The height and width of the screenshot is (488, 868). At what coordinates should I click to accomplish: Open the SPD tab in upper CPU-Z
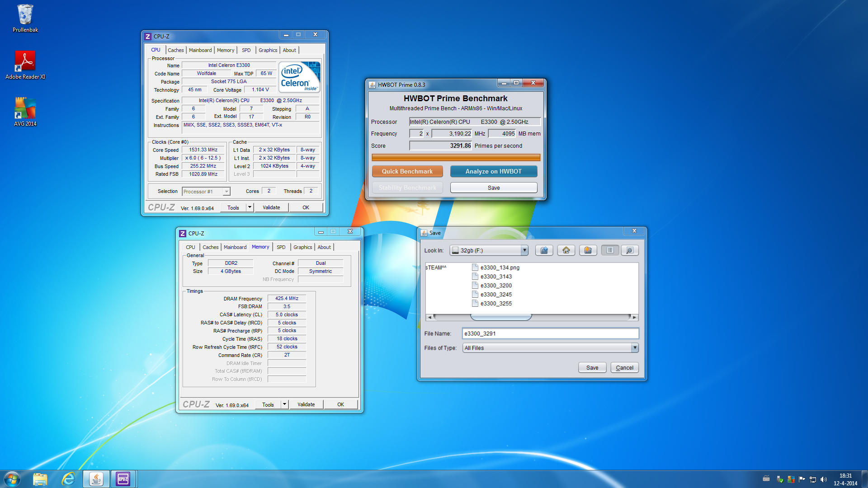pyautogui.click(x=246, y=50)
